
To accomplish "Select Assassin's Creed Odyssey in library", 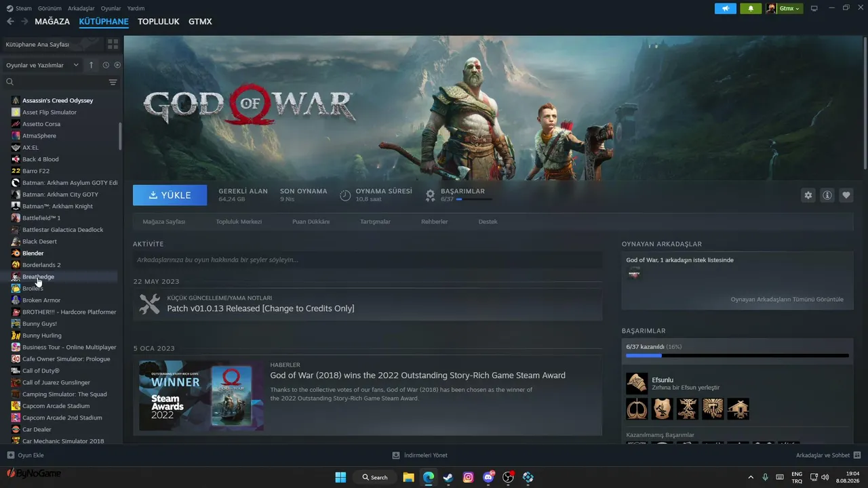I will coord(58,100).
